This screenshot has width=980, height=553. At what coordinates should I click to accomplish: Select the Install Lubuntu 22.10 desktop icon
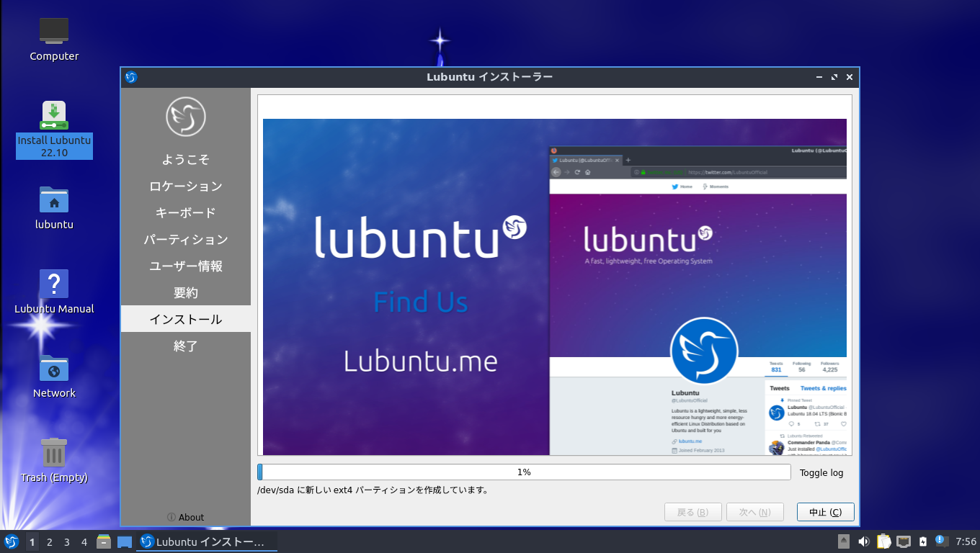[x=54, y=130]
